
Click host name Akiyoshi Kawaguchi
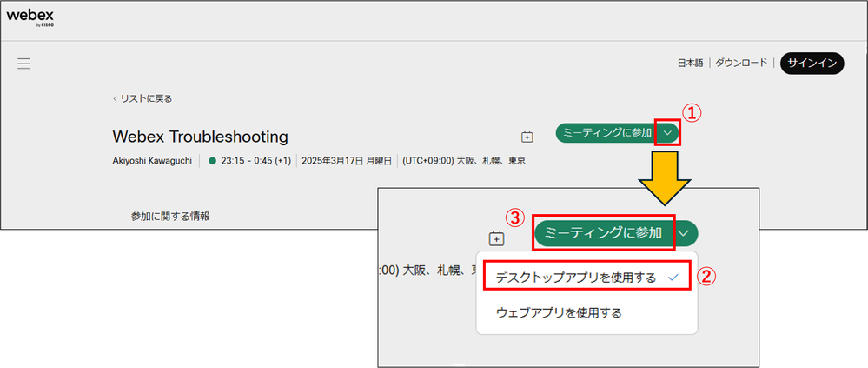point(152,161)
